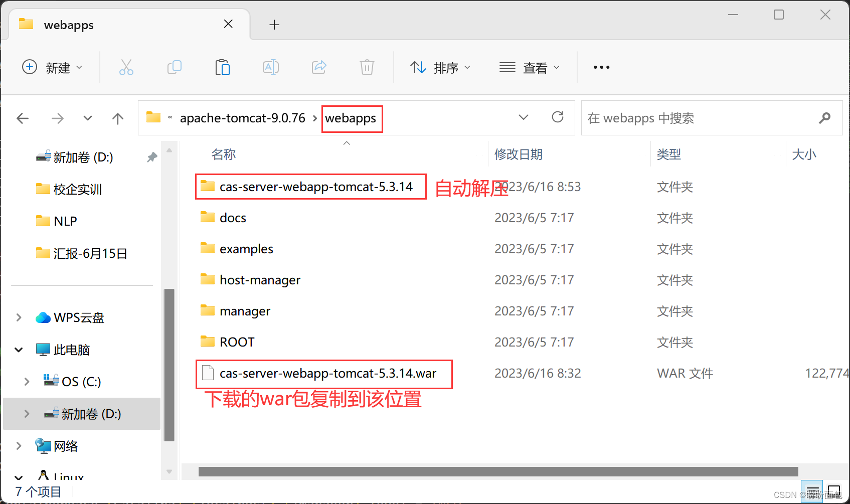Select the host-manager folder

click(x=260, y=280)
